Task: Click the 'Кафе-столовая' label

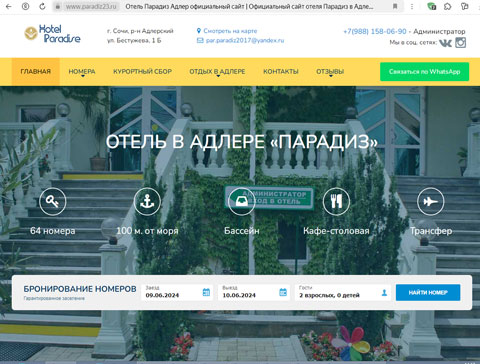Action: point(336,231)
